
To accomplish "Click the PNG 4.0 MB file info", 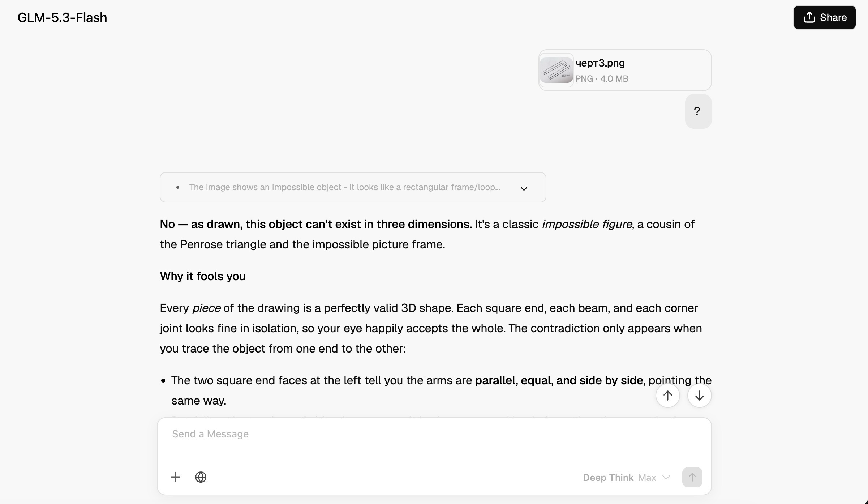I will [x=602, y=78].
